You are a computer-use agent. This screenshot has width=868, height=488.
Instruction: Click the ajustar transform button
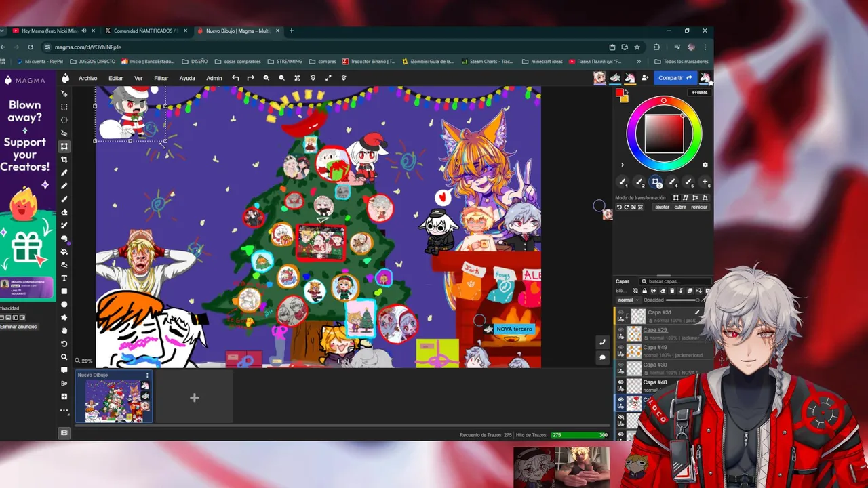tap(662, 207)
